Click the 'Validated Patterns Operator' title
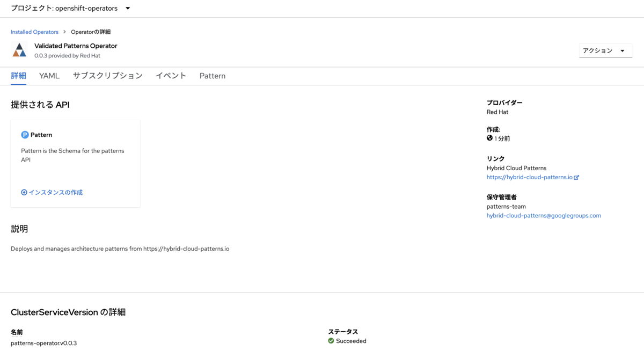 76,46
